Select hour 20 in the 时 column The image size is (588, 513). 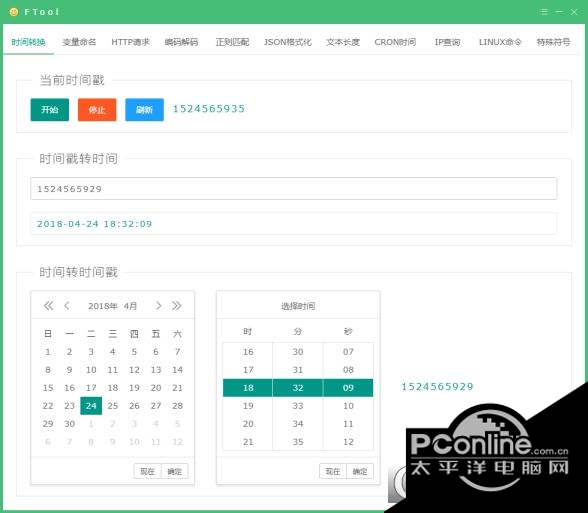[248, 424]
